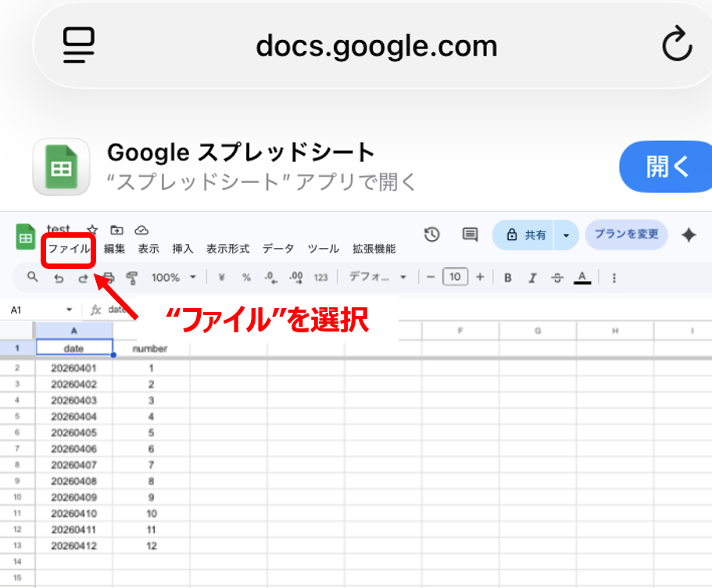Viewport: 712px width, 588px height.
Task: Expand the zoom 100% dropdown
Action: tap(174, 277)
